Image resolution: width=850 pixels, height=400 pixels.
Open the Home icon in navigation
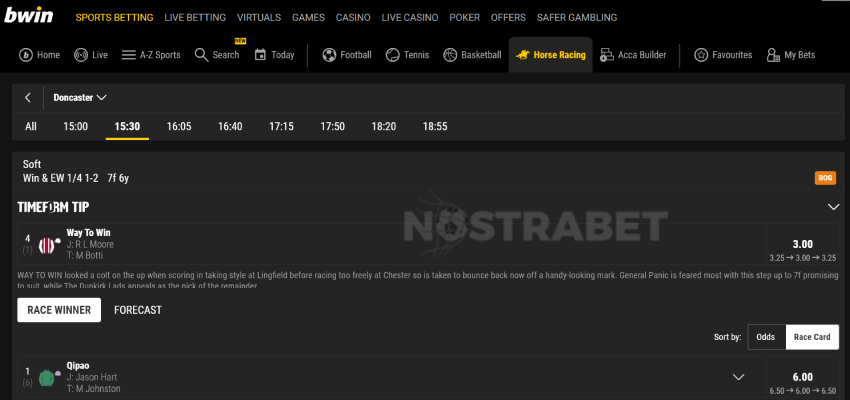coord(25,55)
